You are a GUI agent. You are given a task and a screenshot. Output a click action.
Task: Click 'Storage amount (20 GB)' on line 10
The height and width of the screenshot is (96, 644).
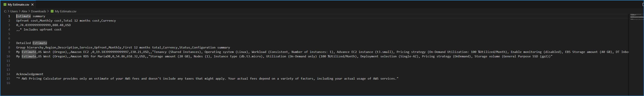click(170, 56)
